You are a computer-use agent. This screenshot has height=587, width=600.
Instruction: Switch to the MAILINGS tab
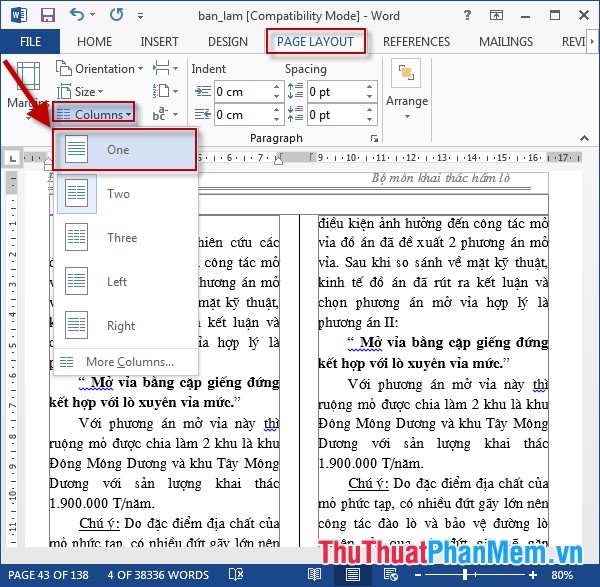(x=506, y=41)
